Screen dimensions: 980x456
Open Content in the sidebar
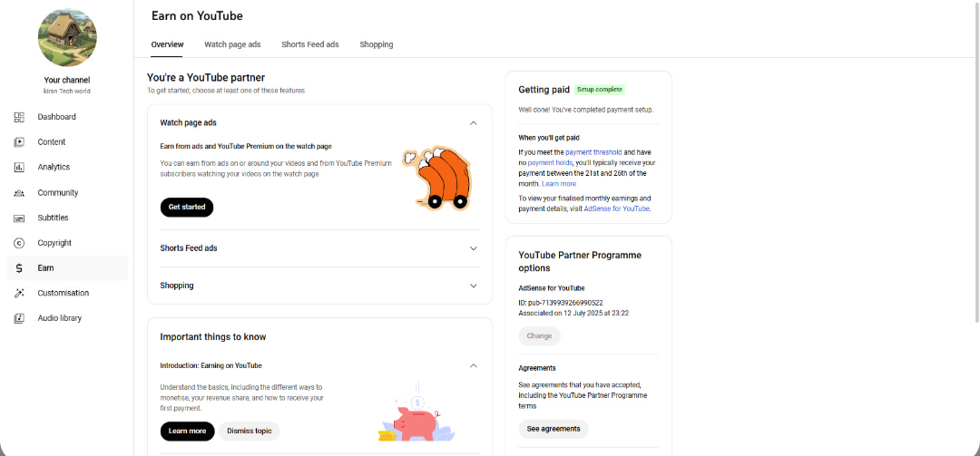(67, 141)
